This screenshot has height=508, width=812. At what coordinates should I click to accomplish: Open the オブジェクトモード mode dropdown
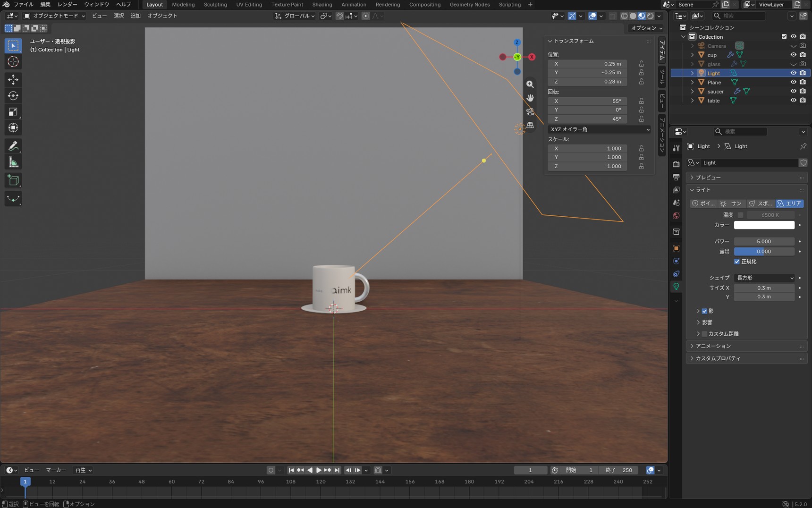pyautogui.click(x=55, y=16)
